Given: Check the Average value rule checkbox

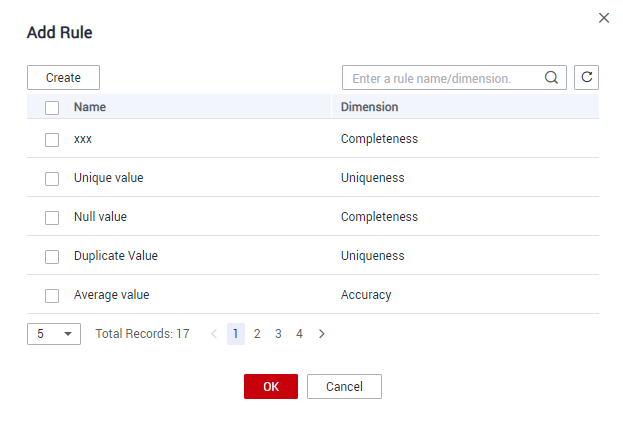Looking at the screenshot, I should coord(52,296).
